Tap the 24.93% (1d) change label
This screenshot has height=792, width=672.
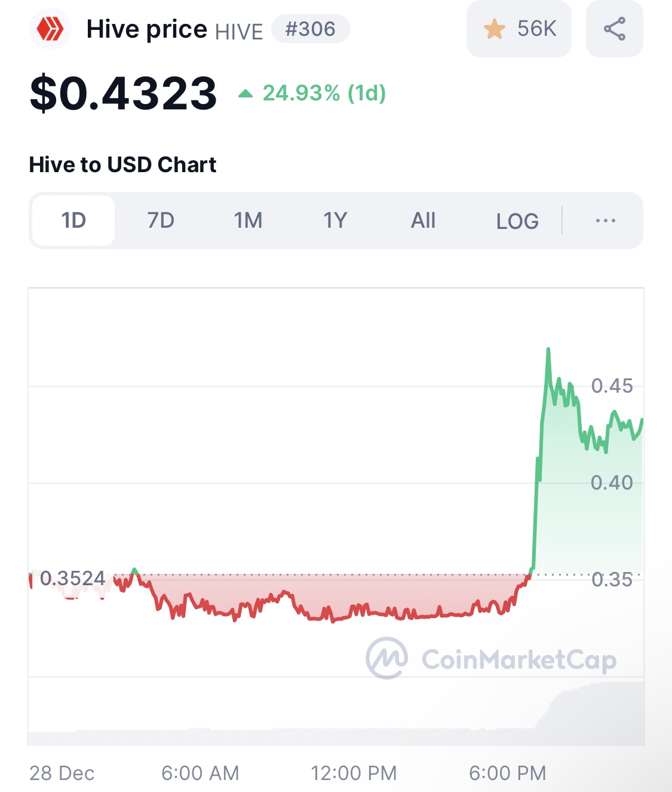point(324,93)
